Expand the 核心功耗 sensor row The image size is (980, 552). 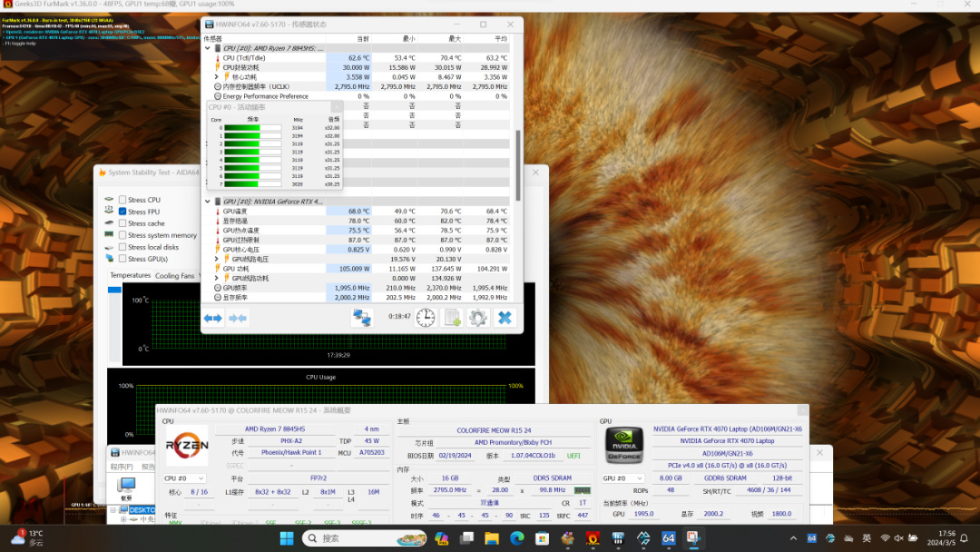click(x=216, y=77)
